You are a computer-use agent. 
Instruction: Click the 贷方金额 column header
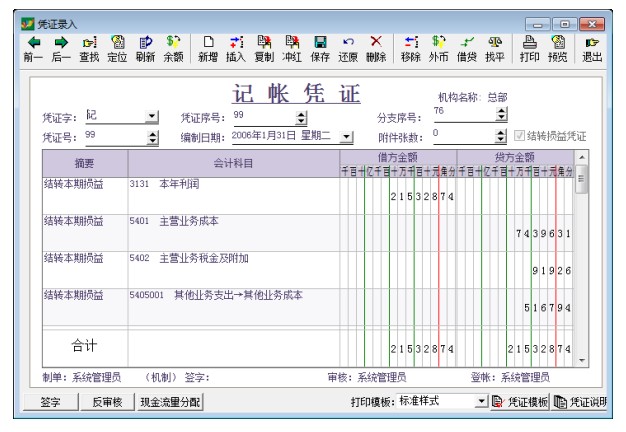coord(515,157)
